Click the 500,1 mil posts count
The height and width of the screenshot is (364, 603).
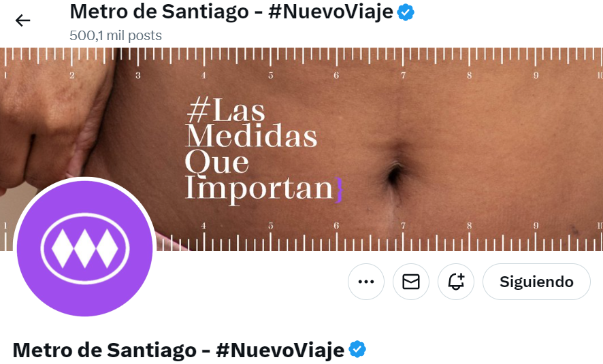[116, 35]
